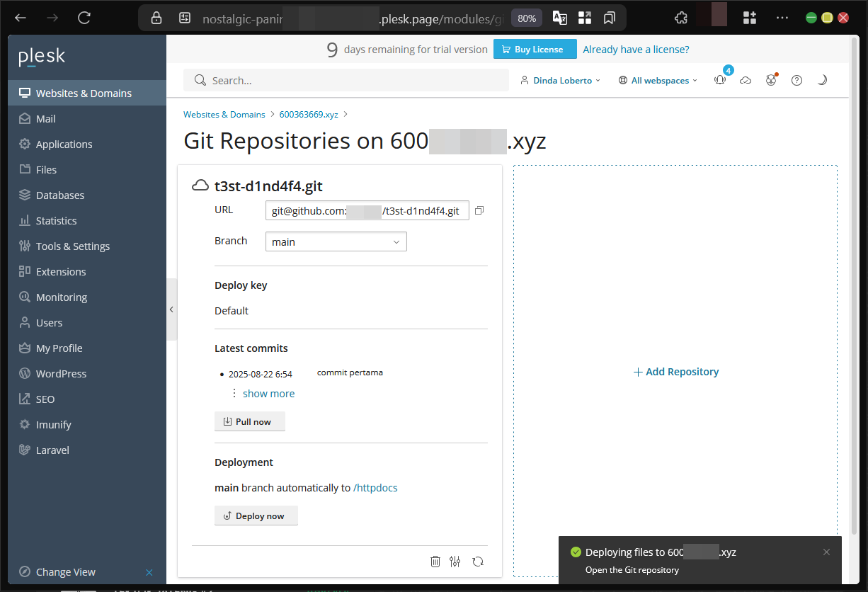This screenshot has height=592, width=868.
Task: Click the cloud icon in header
Action: click(x=746, y=81)
